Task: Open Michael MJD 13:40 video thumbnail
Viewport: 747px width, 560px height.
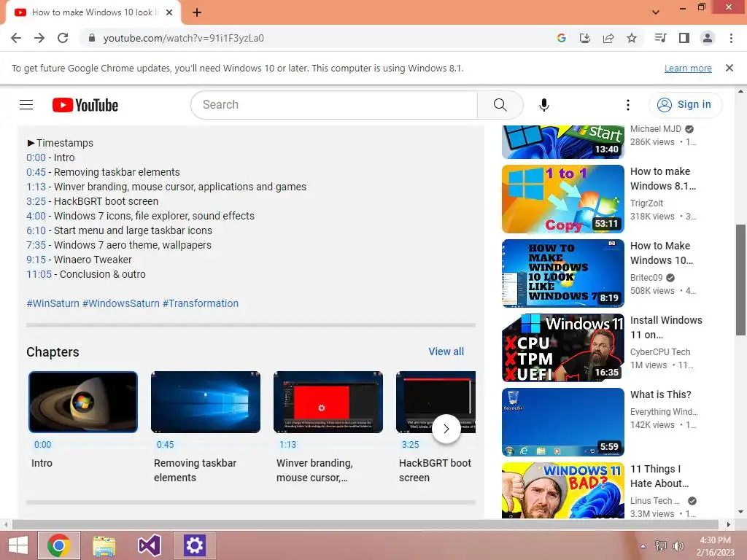Action: [563, 142]
